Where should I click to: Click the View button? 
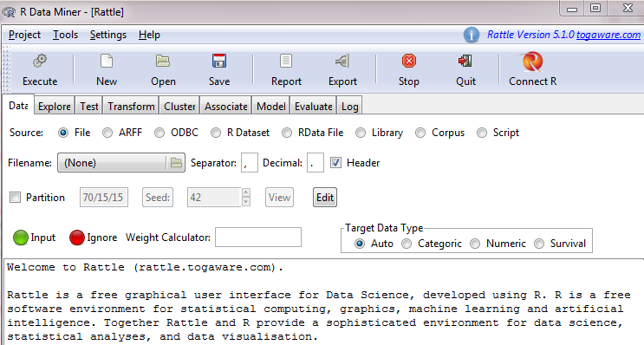click(279, 198)
